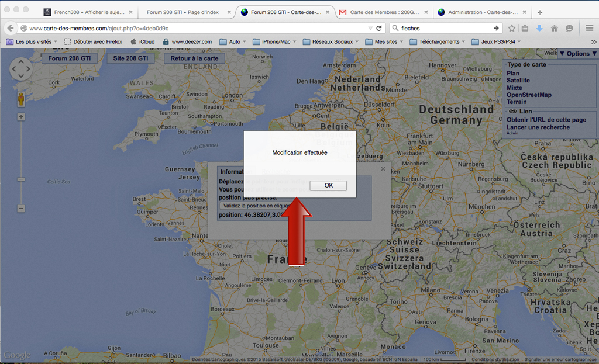Expand the Téléchargements bookmarks folder
599x364 pixels.
coord(437,41)
